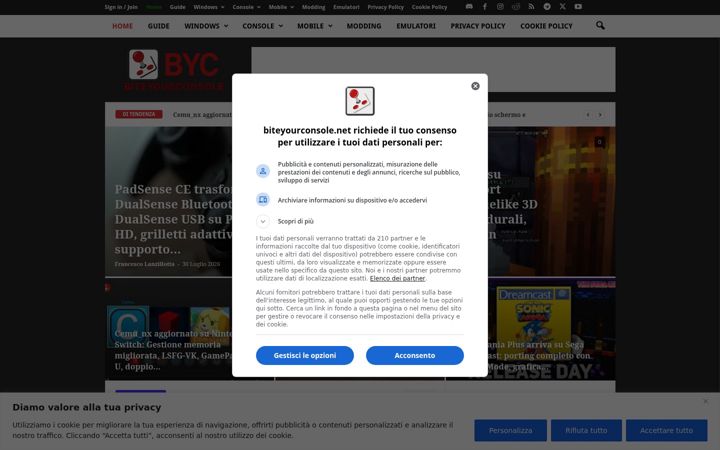Open the Console dropdown in top bar

pos(247,7)
